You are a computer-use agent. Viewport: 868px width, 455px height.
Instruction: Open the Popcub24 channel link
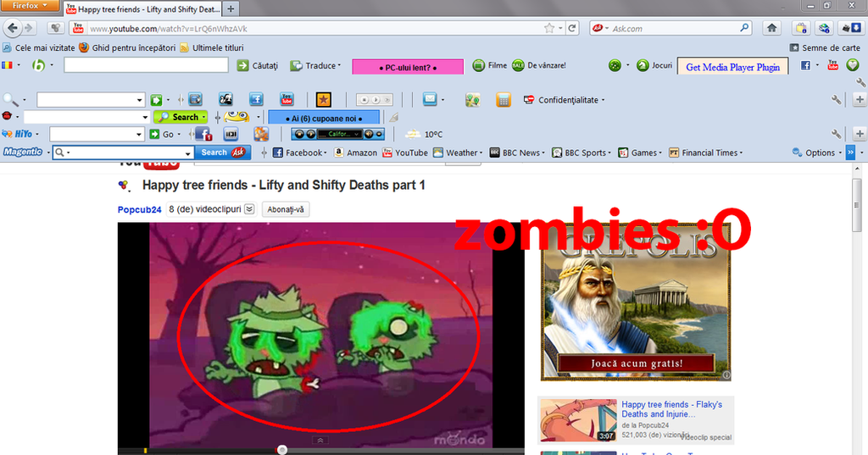pyautogui.click(x=140, y=209)
